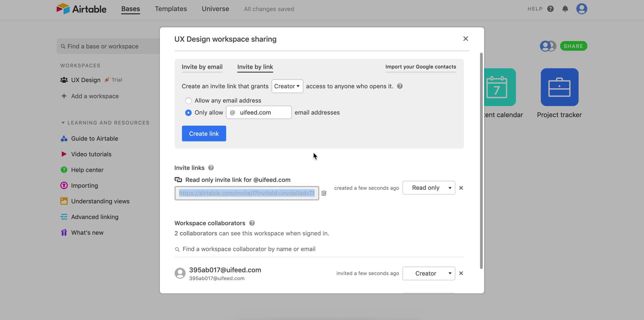The image size is (644, 320).
Task: Switch to Invite by email tab
Action: coord(202,67)
